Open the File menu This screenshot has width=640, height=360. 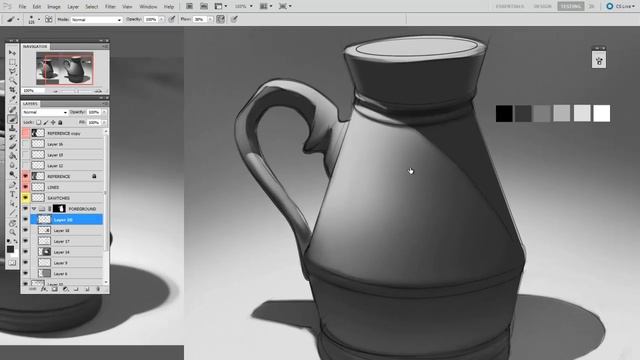click(x=22, y=7)
